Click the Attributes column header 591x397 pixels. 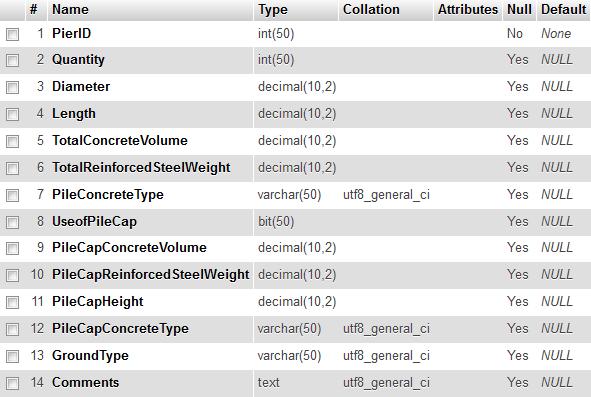coord(468,9)
